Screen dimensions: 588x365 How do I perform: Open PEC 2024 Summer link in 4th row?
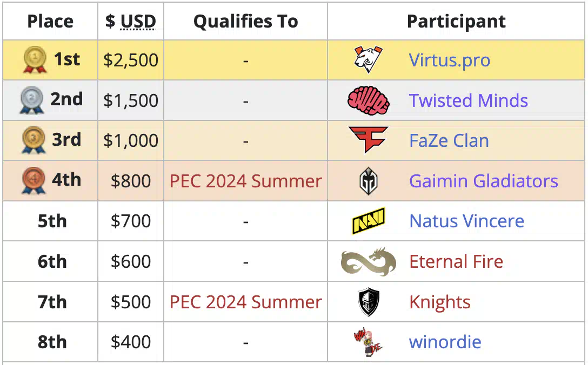coord(245,181)
